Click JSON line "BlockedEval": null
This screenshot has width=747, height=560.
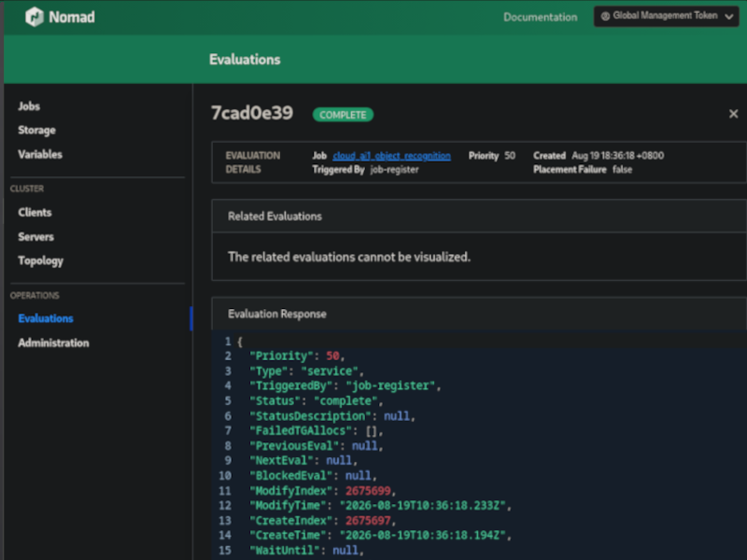[313, 476]
